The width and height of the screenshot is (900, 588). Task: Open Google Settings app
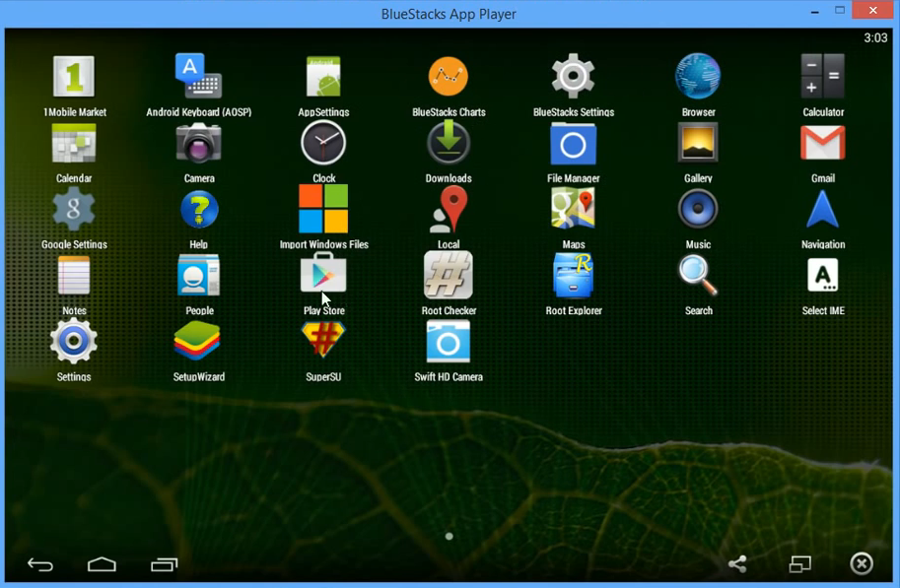(x=74, y=210)
